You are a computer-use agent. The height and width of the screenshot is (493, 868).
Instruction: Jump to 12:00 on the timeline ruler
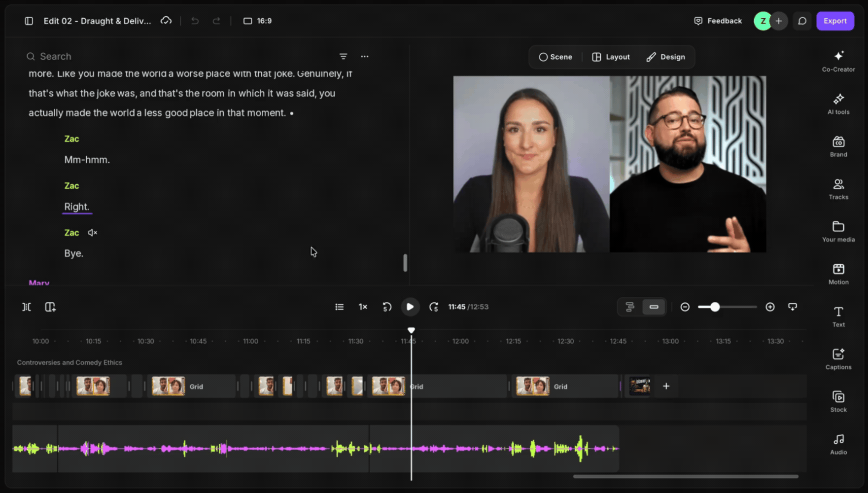tap(460, 341)
